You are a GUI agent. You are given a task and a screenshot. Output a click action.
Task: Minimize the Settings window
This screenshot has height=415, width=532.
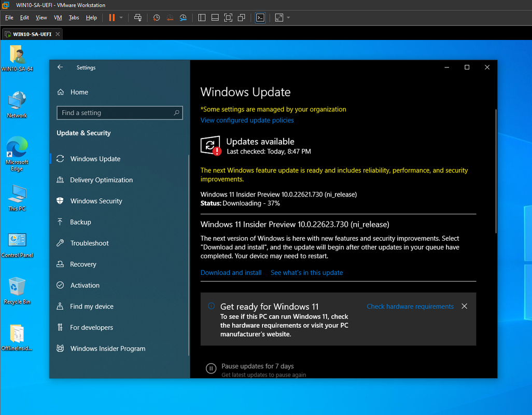coord(447,67)
